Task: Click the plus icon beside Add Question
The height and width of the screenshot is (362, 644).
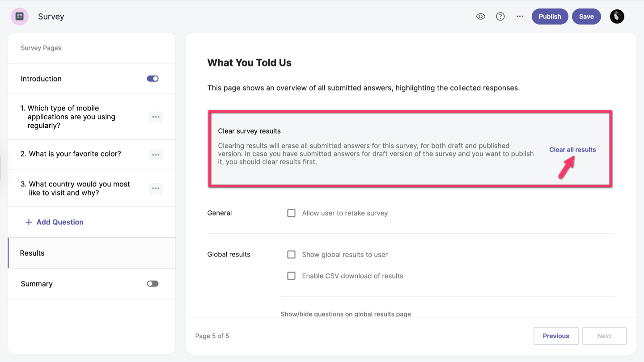Action: click(x=29, y=222)
